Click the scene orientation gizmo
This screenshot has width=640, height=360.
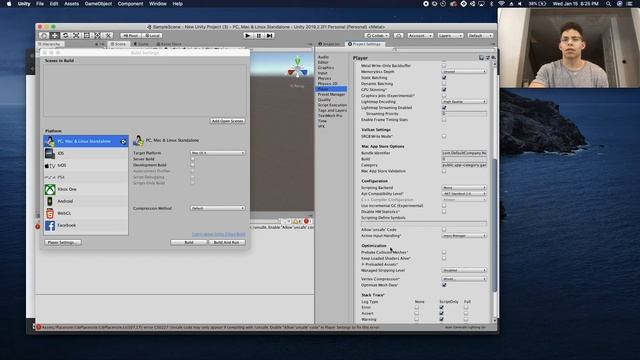(x=298, y=68)
